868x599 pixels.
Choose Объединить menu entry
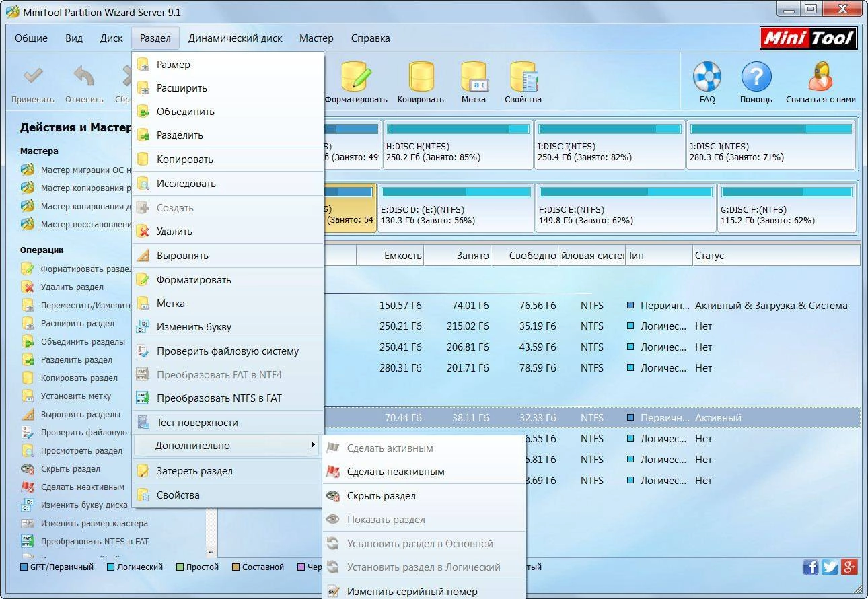click(228, 112)
